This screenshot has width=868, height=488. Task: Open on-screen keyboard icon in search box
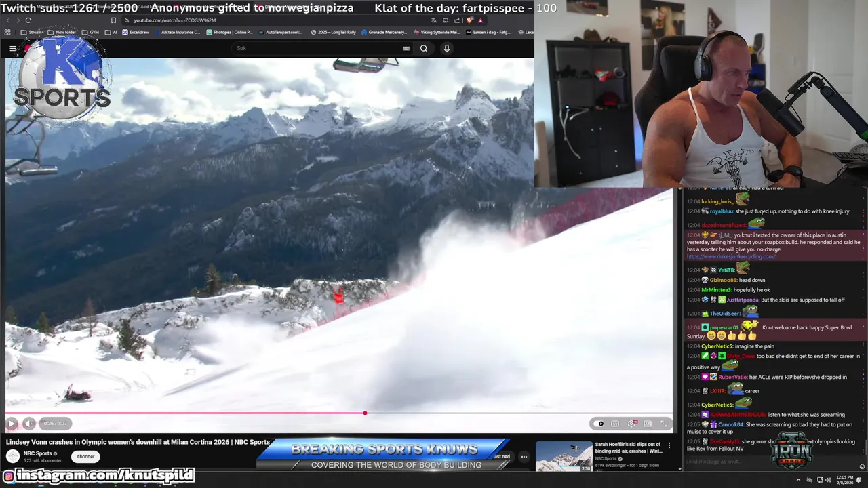(406, 48)
